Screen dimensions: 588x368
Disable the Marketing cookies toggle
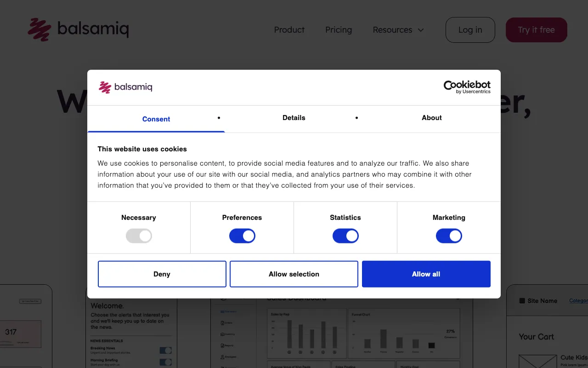449,236
